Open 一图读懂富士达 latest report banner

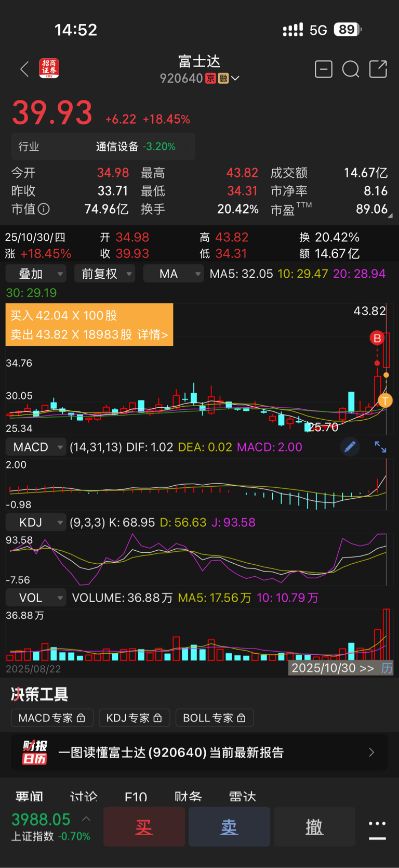pyautogui.click(x=199, y=753)
